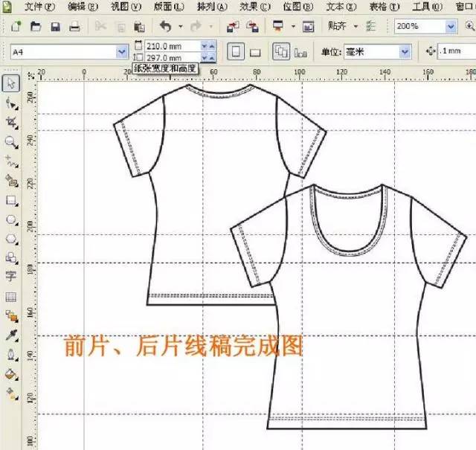This screenshot has height=450, width=476.
Task: Select the Polygon tool
Action: [11, 239]
